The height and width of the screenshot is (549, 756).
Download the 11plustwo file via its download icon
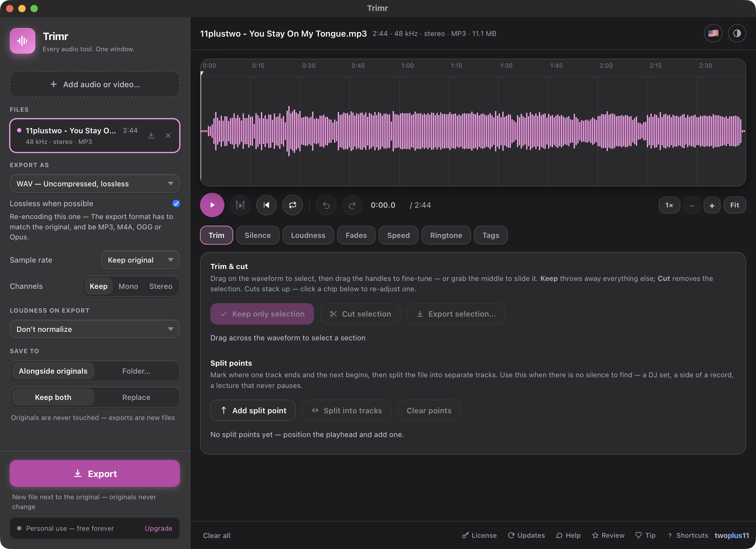click(151, 135)
